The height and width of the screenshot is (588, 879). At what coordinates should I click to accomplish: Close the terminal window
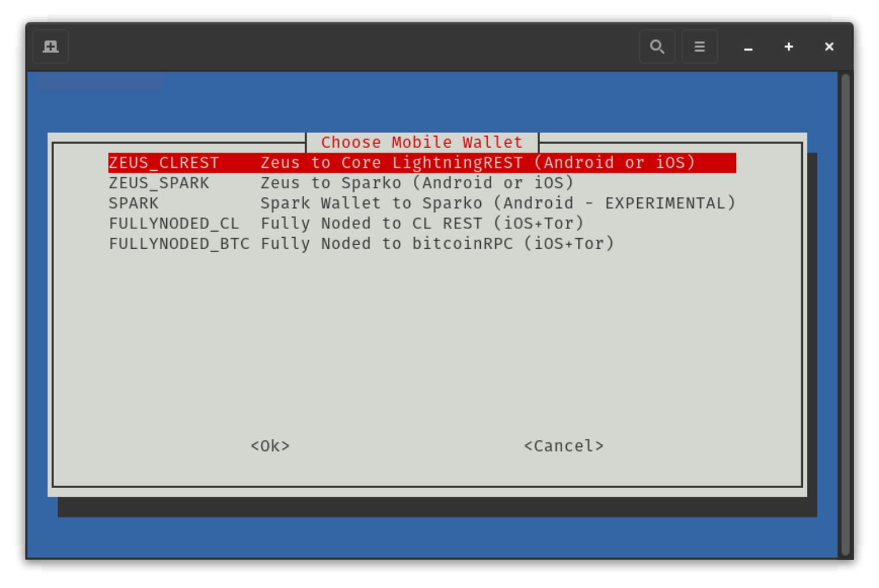(829, 46)
